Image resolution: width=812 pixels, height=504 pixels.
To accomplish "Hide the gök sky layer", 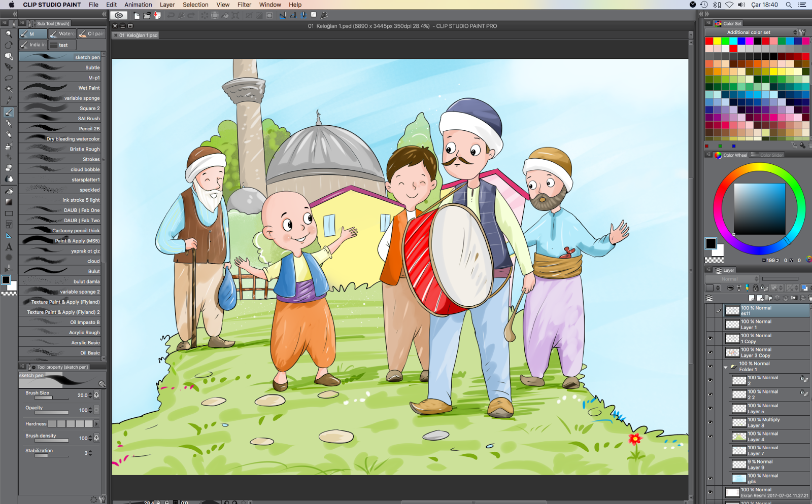I will click(x=710, y=479).
